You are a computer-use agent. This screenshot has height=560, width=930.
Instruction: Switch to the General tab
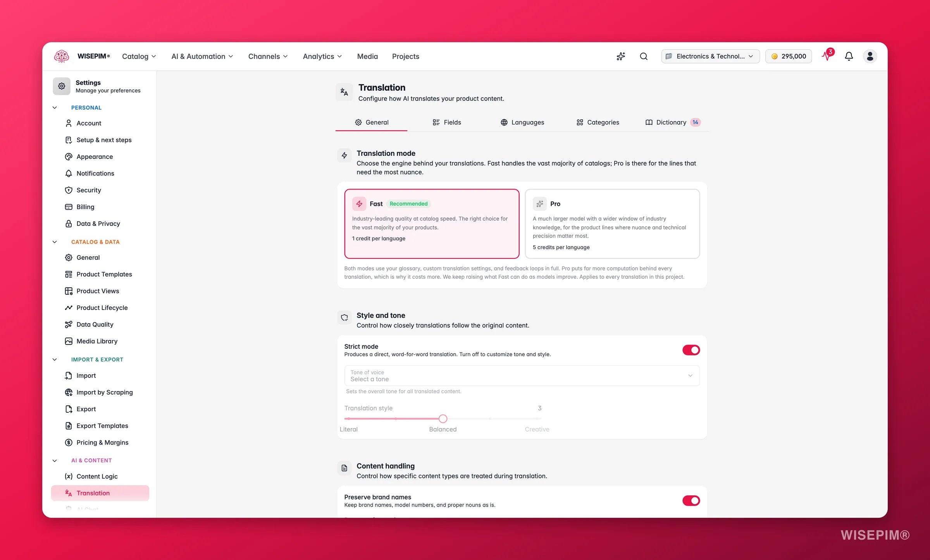pos(371,122)
